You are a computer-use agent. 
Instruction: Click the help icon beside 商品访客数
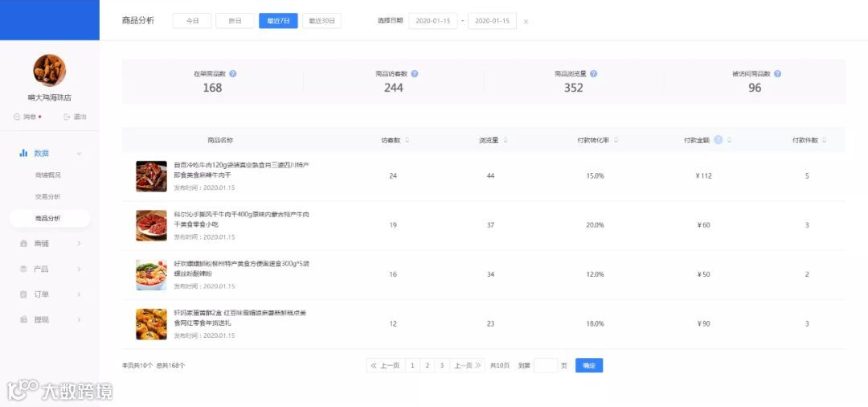tap(415, 74)
